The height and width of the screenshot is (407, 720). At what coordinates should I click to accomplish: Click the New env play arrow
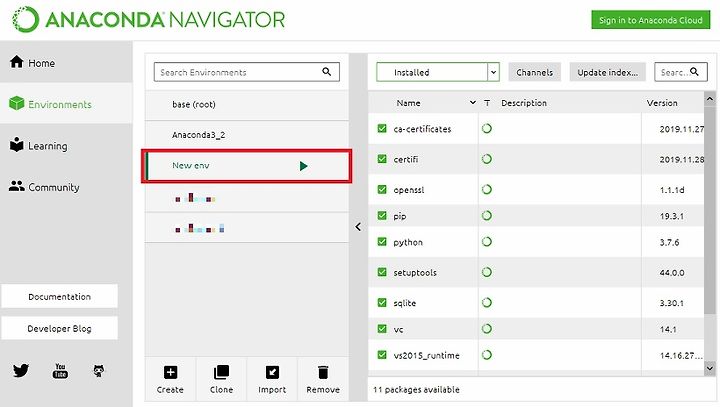[x=303, y=166]
